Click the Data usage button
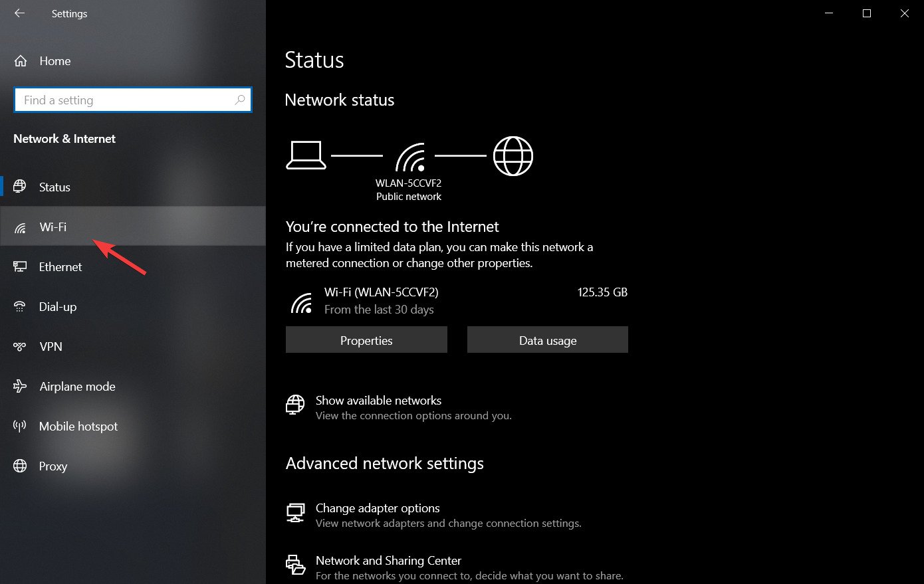This screenshot has width=924, height=584. (x=548, y=340)
